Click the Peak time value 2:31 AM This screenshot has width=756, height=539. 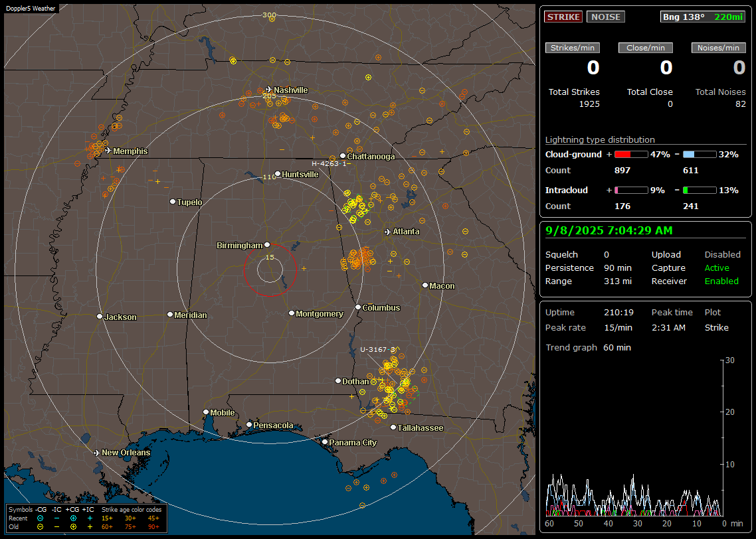[x=668, y=327]
